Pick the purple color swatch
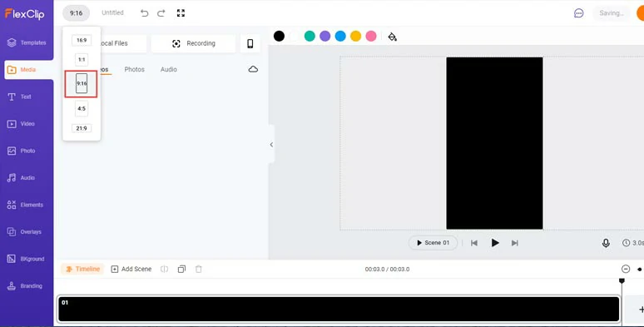The height and width of the screenshot is (327, 644). coord(324,36)
